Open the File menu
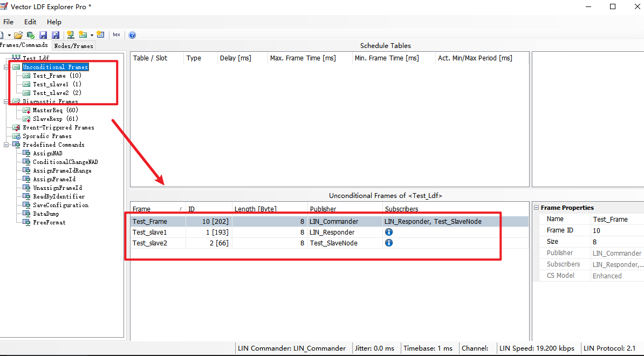 tap(8, 22)
